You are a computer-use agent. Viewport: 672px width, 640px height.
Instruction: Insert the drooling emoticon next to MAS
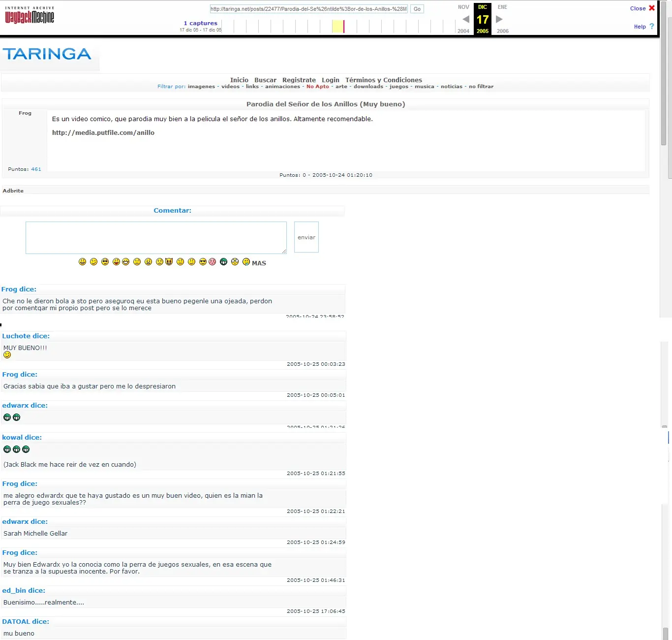click(x=246, y=262)
